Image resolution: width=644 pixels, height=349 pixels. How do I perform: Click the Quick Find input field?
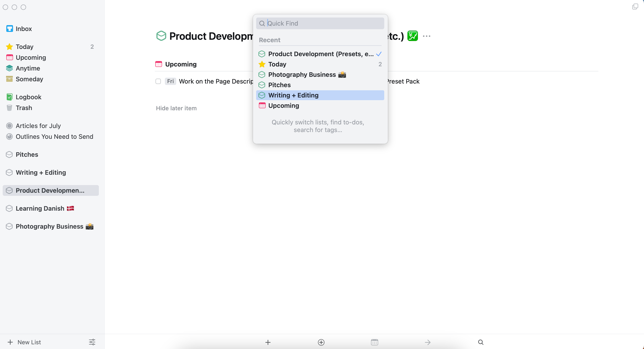click(x=320, y=23)
